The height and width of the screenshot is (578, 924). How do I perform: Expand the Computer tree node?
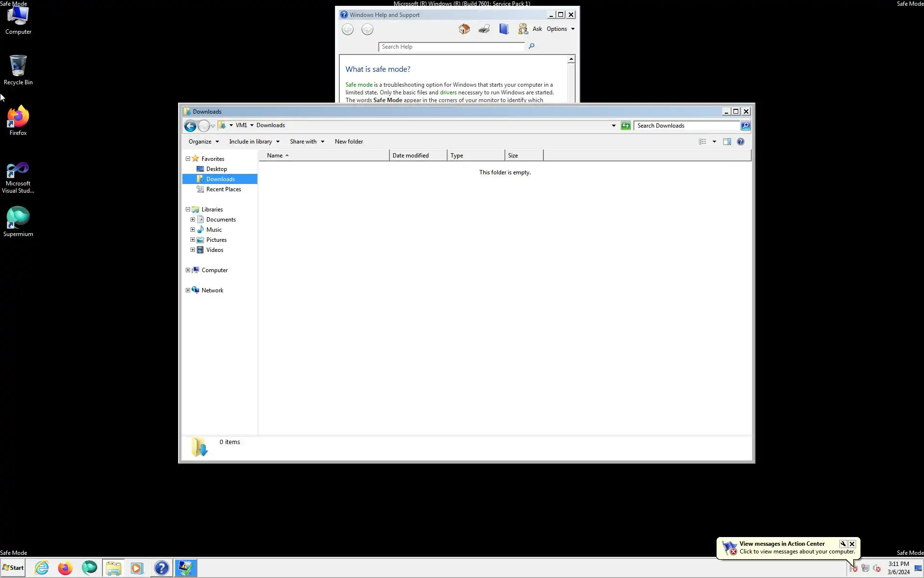pyautogui.click(x=188, y=270)
